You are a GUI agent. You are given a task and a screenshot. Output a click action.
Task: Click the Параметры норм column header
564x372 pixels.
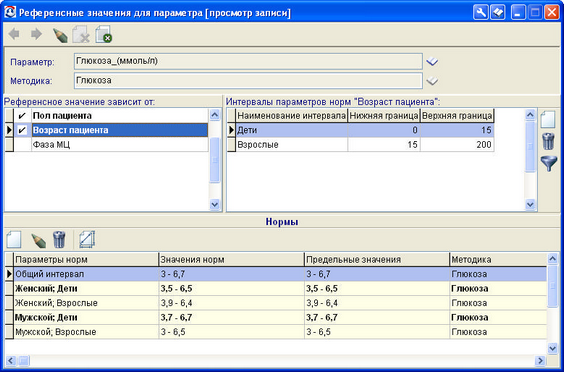pyautogui.click(x=86, y=259)
